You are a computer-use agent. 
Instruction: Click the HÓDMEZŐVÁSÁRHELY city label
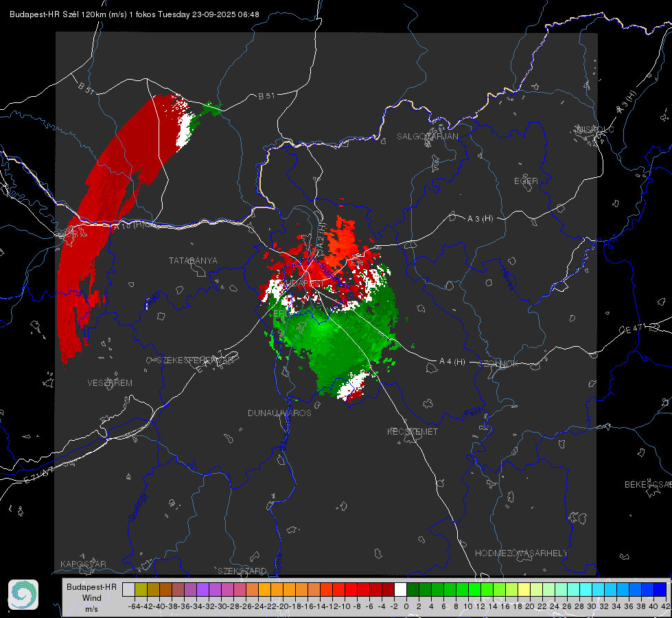[x=521, y=553]
